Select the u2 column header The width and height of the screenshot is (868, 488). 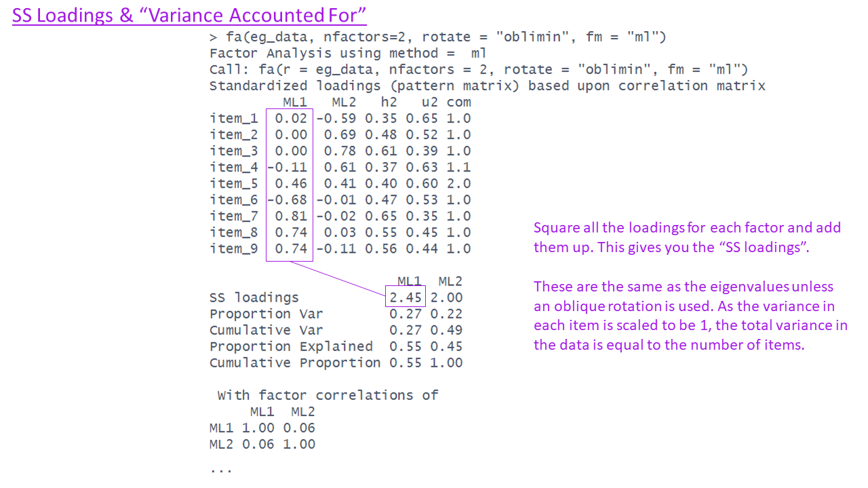point(422,102)
